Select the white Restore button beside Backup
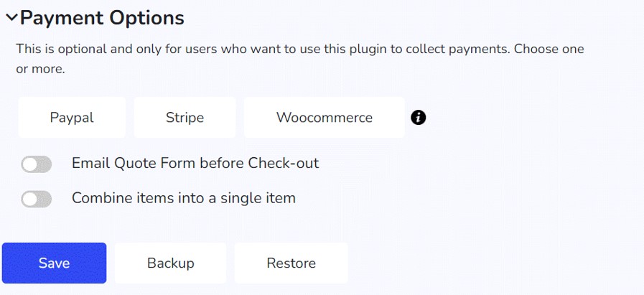This screenshot has height=295, width=644. (x=291, y=263)
